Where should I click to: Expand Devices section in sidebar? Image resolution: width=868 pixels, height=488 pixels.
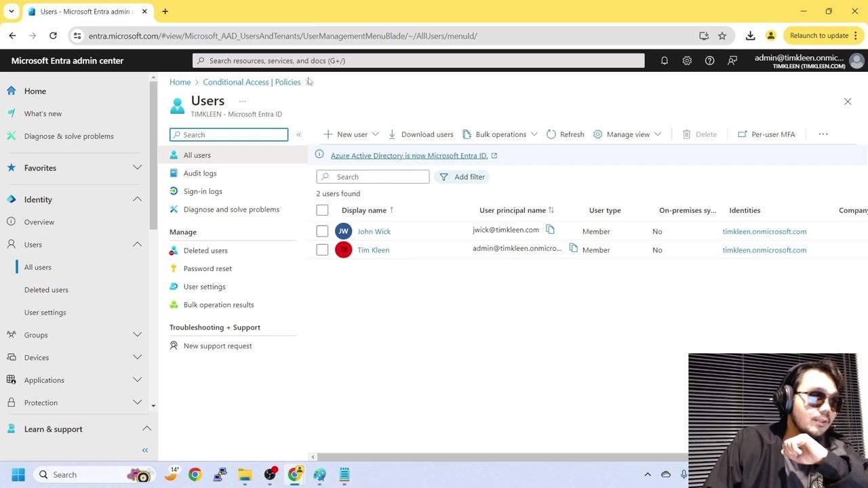click(137, 357)
